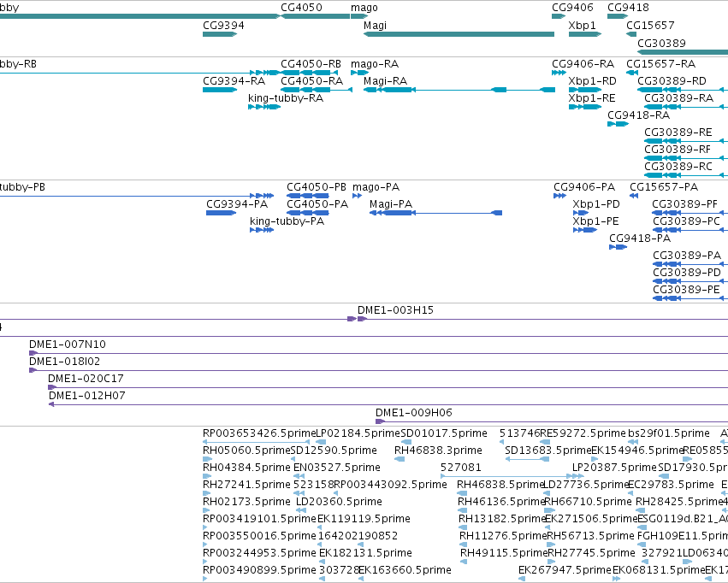Click EST EK163660.5prime label
Image resolution: width=728 pixels, height=583 pixels.
click(405, 570)
